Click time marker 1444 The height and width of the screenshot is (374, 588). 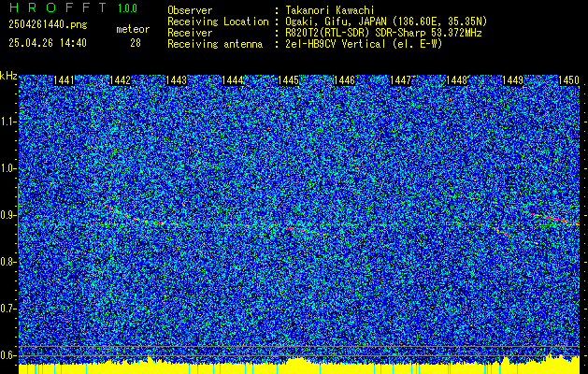click(233, 80)
